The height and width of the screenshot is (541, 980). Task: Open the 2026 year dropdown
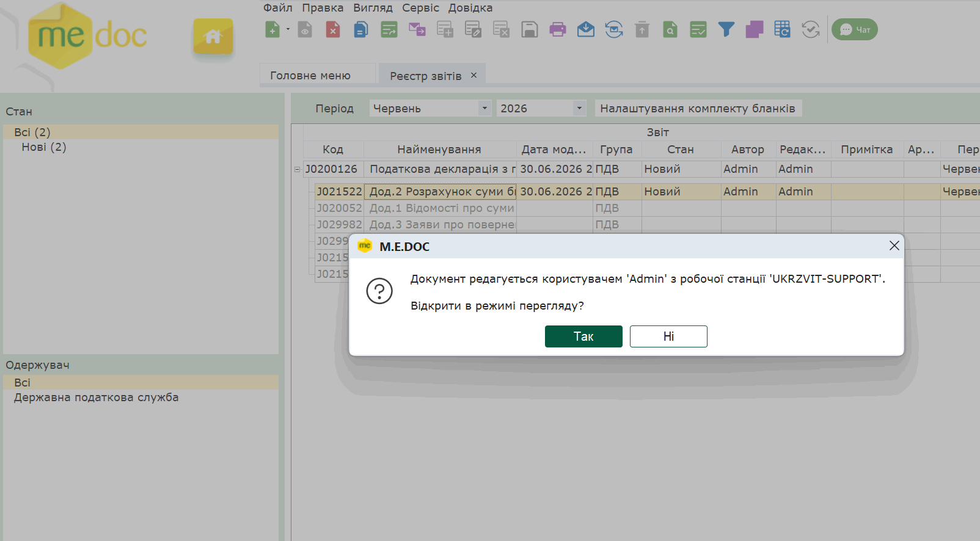point(541,108)
